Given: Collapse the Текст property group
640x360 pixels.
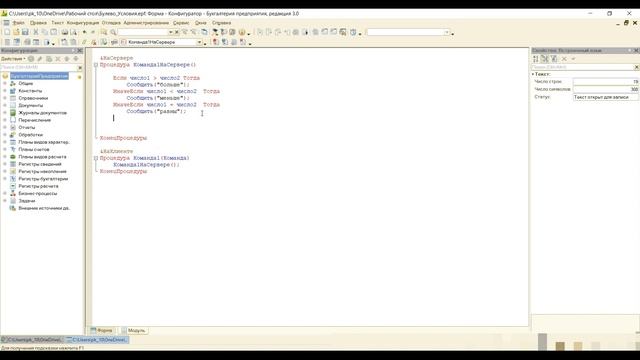Looking at the screenshot, I should coord(533,74).
